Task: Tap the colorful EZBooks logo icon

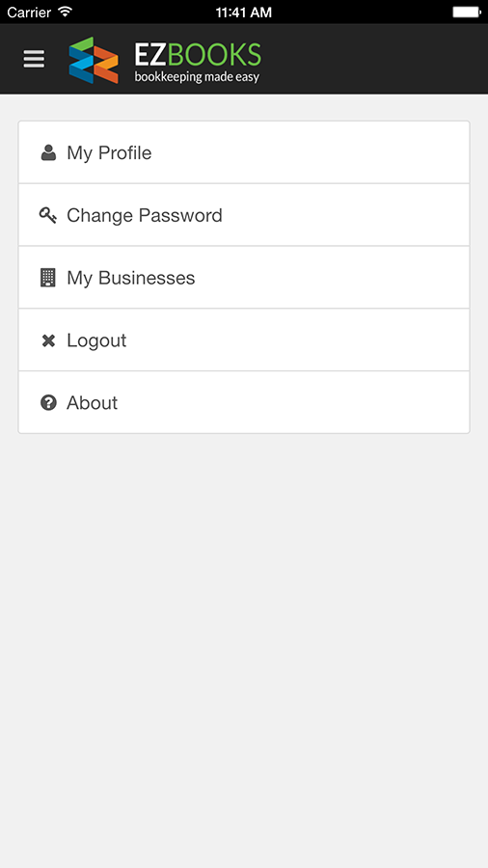Action: pyautogui.click(x=94, y=60)
